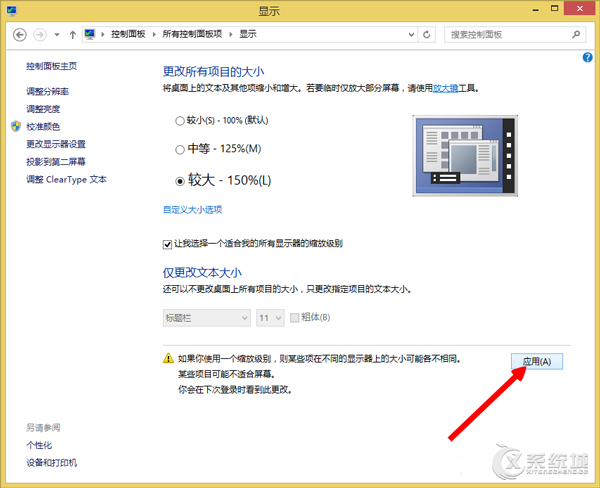Click the Forward navigation arrow
The height and width of the screenshot is (488, 600).
coord(40,35)
